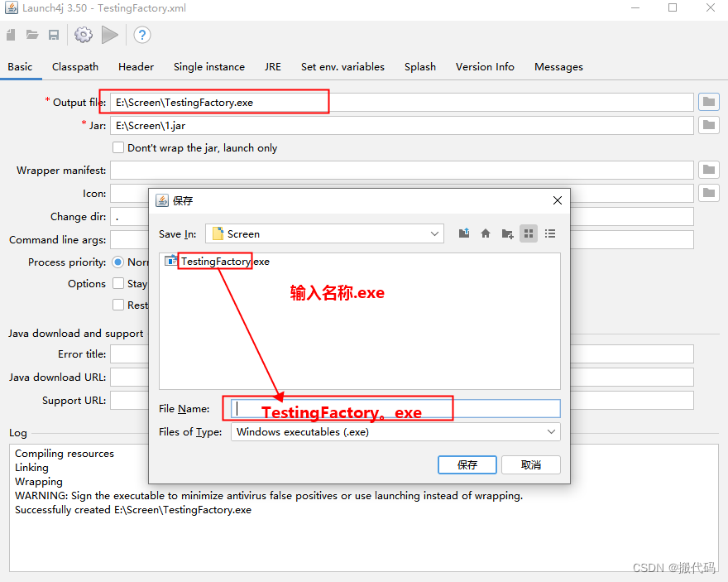The width and height of the screenshot is (728, 582).
Task: Click the Compiling resources log line
Action: tap(65, 454)
